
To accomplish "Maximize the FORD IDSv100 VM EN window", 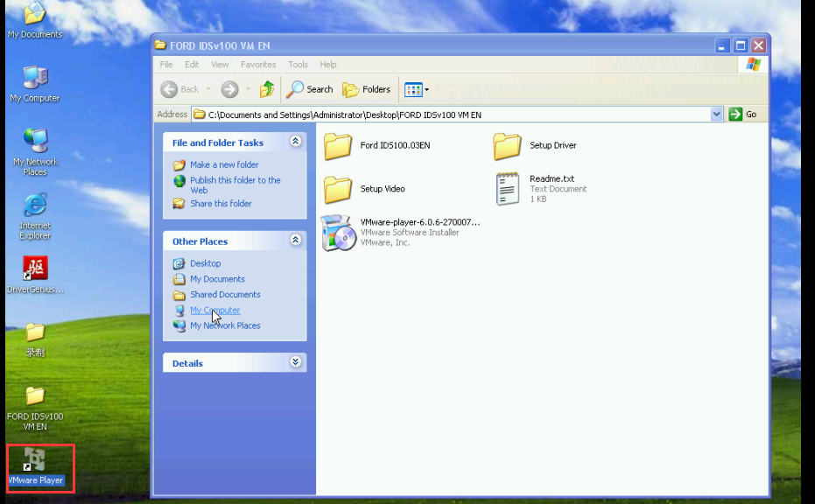I will click(x=741, y=45).
